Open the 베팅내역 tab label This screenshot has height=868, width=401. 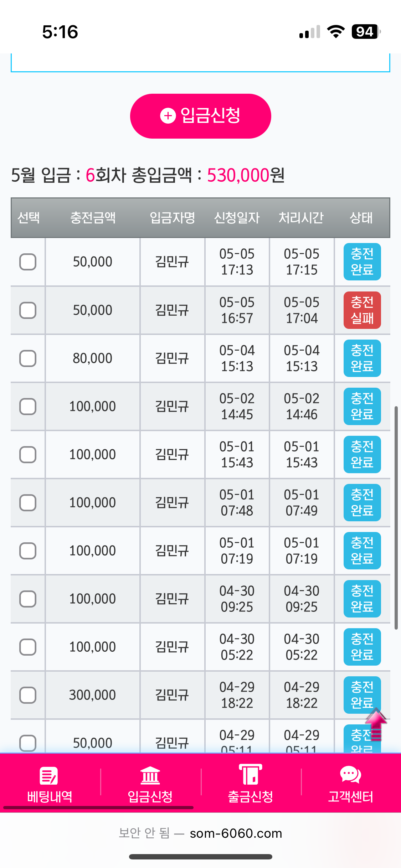[x=50, y=796]
